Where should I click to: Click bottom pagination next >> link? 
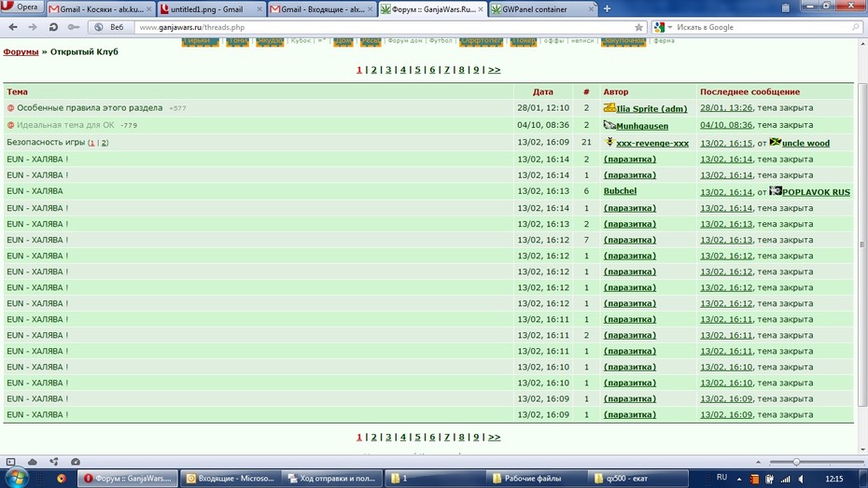[495, 437]
